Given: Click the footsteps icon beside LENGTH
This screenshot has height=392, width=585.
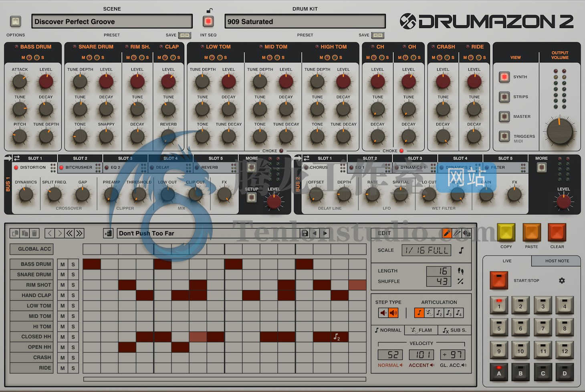Looking at the screenshot, I should [461, 271].
